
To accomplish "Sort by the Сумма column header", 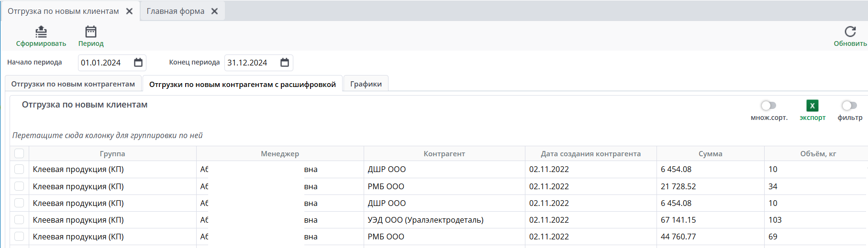I will [710, 154].
